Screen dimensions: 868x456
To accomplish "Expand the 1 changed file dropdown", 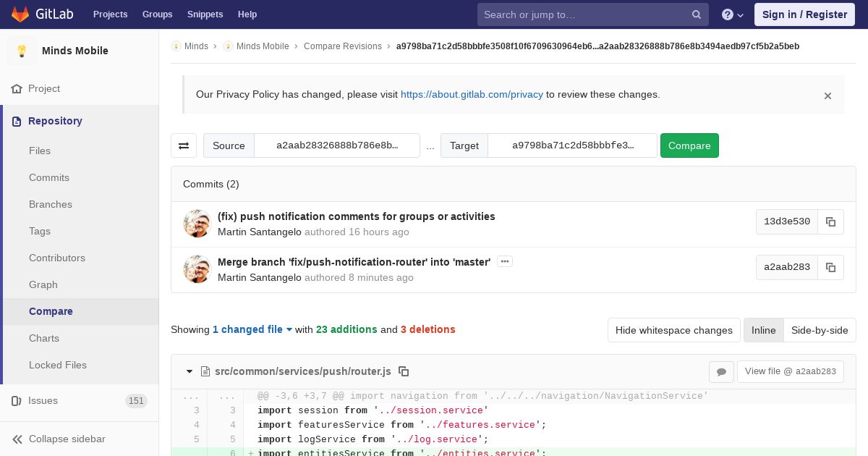I will pyautogui.click(x=252, y=329).
